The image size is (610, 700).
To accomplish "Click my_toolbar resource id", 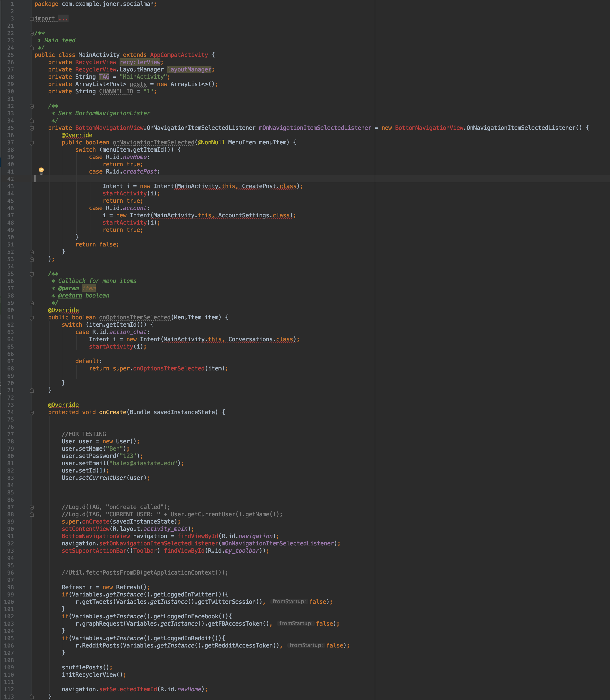I will [x=242, y=551].
